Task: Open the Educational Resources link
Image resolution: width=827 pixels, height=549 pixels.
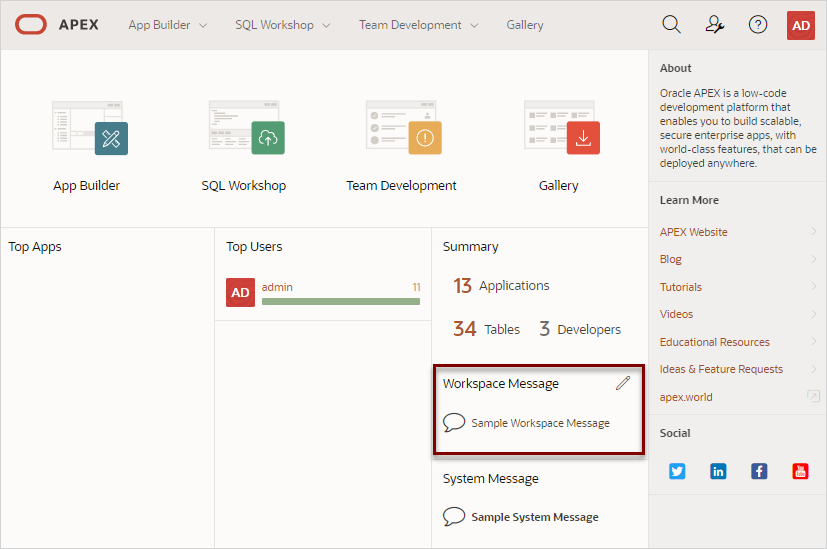Action: (x=715, y=342)
